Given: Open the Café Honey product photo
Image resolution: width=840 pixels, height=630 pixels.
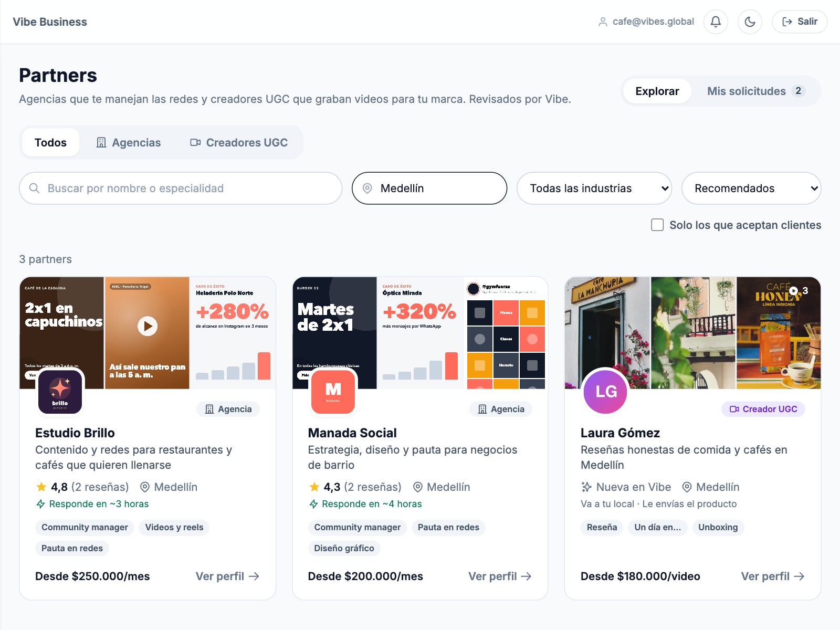Looking at the screenshot, I should click(x=779, y=333).
